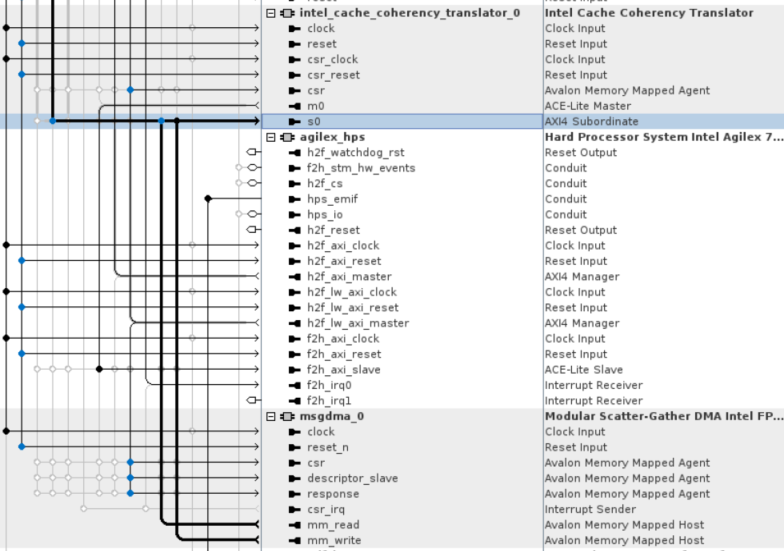784x551 pixels.
Task: Click the arrow icon beside mm_read
Action: [294, 525]
